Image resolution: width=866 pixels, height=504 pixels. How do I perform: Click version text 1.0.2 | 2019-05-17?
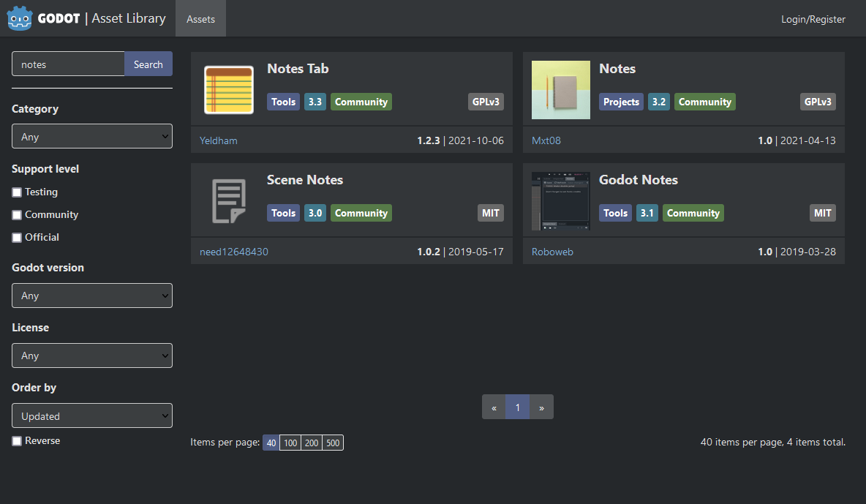[460, 252]
